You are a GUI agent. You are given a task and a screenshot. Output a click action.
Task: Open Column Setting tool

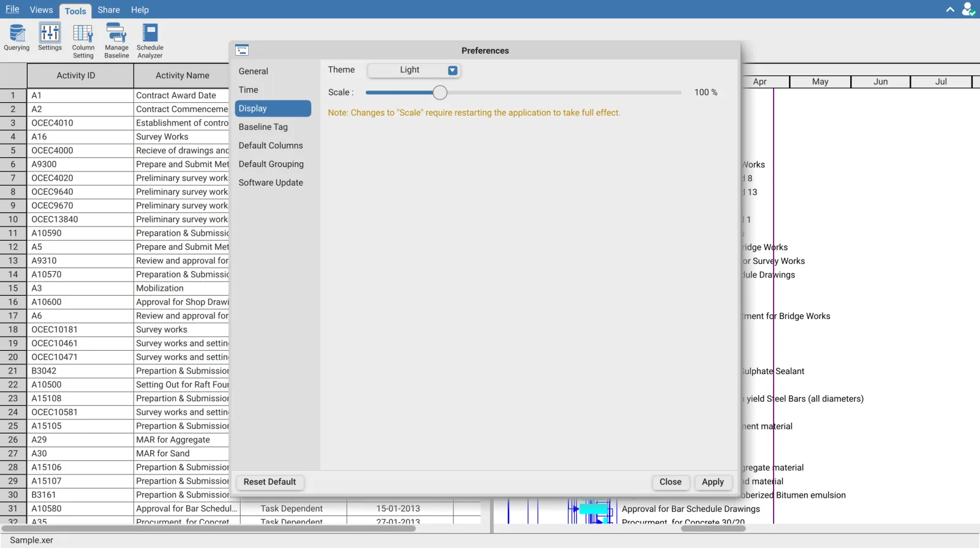[x=83, y=41]
